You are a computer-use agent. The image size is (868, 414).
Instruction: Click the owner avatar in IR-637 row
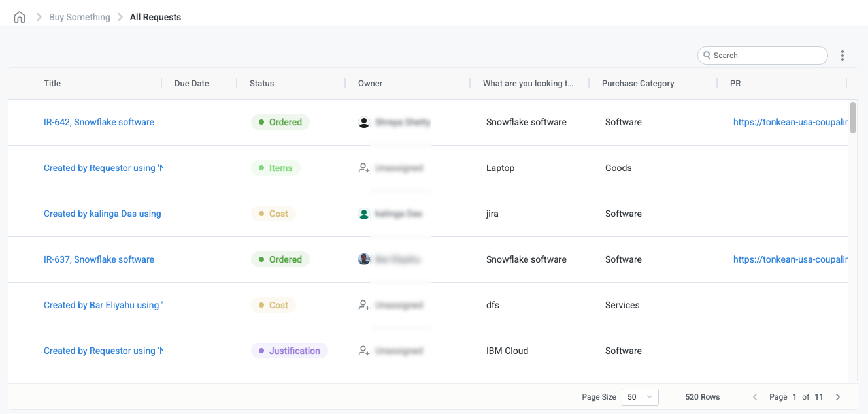364,259
